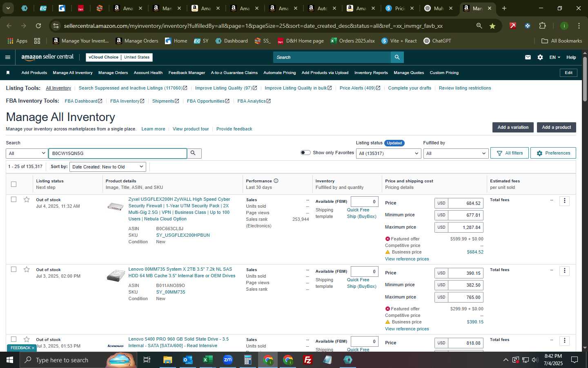Open the Seller Central hamburger menu
The image size is (588, 368).
[x=7, y=57]
